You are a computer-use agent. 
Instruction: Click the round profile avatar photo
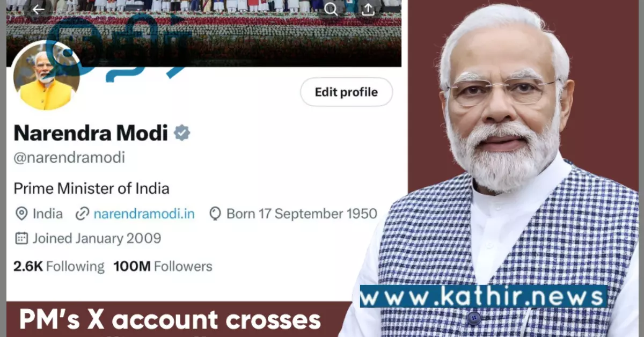(x=46, y=76)
